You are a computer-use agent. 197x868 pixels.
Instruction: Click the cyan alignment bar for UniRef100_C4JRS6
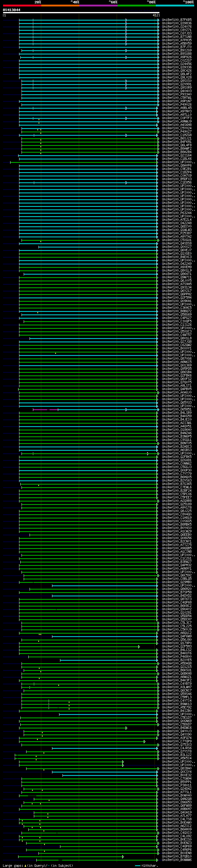pos(105,748)
